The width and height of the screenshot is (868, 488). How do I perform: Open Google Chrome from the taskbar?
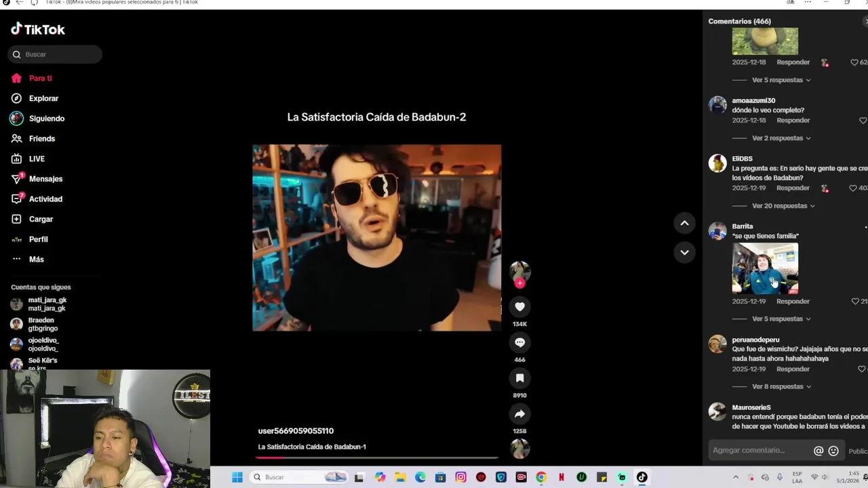tap(541, 477)
